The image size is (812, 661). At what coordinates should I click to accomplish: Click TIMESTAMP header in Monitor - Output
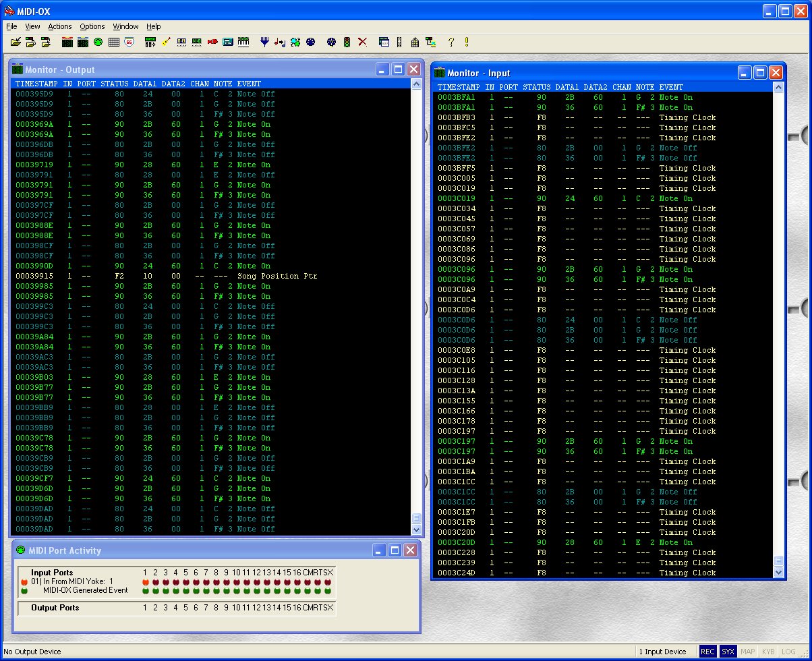[37, 84]
